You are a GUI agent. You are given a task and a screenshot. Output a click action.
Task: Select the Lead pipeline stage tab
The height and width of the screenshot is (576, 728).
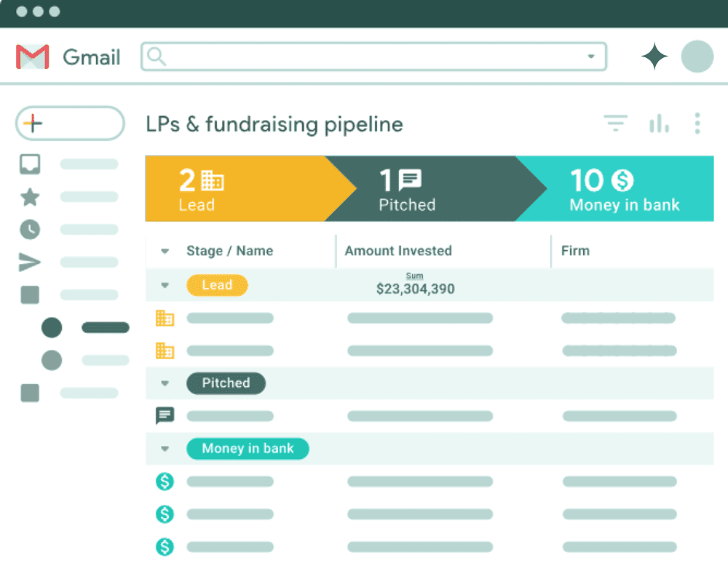click(x=232, y=189)
